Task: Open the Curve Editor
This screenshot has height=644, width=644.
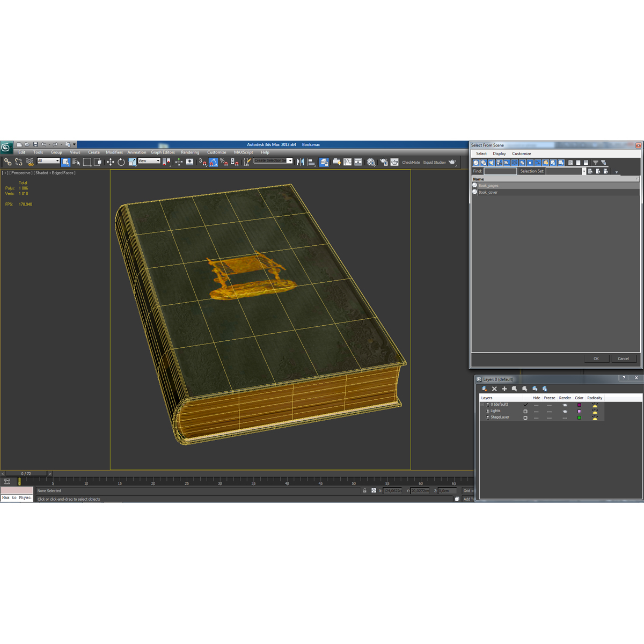Action: (x=348, y=162)
